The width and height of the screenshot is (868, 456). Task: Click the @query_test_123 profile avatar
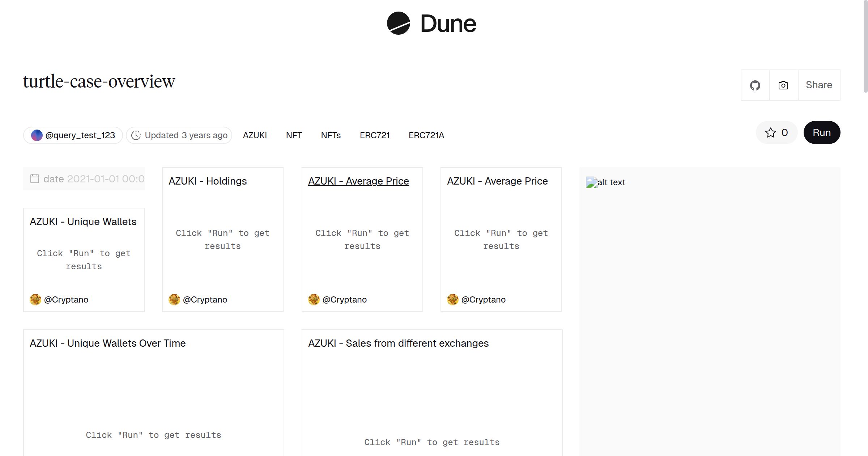point(37,135)
